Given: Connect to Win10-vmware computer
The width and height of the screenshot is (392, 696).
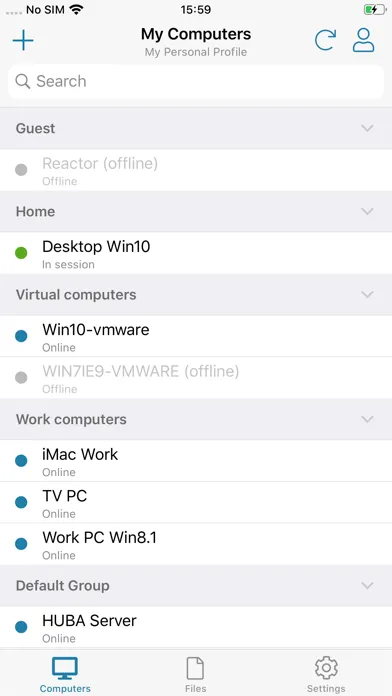Looking at the screenshot, I should point(196,336).
